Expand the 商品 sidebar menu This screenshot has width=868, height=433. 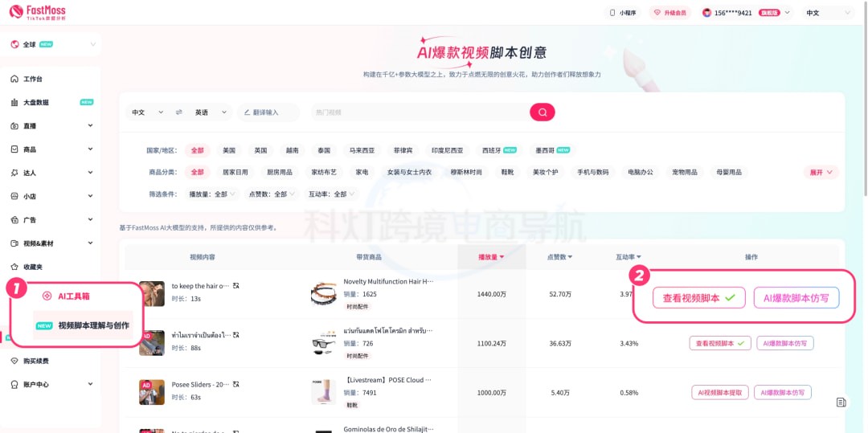coord(51,149)
